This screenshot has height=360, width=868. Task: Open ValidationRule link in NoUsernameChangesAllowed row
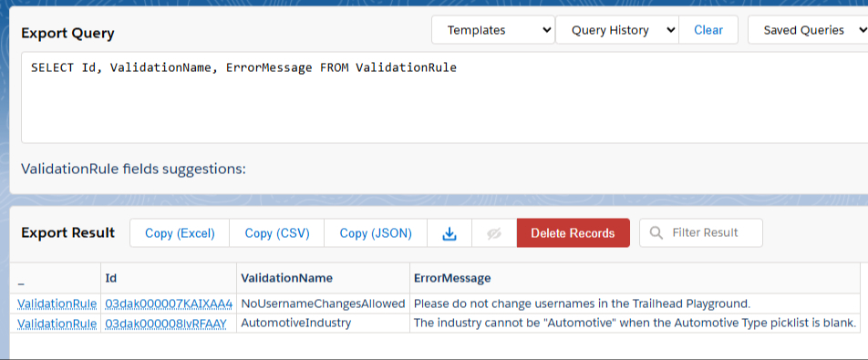click(x=57, y=303)
